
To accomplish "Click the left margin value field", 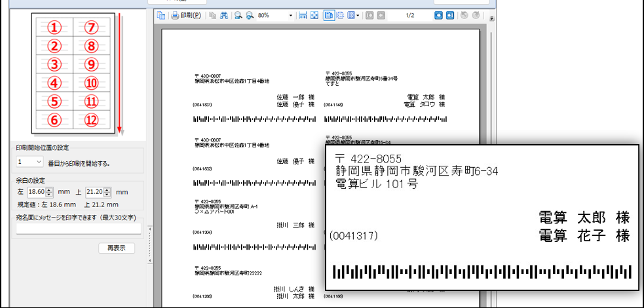I will pyautogui.click(x=35, y=192).
